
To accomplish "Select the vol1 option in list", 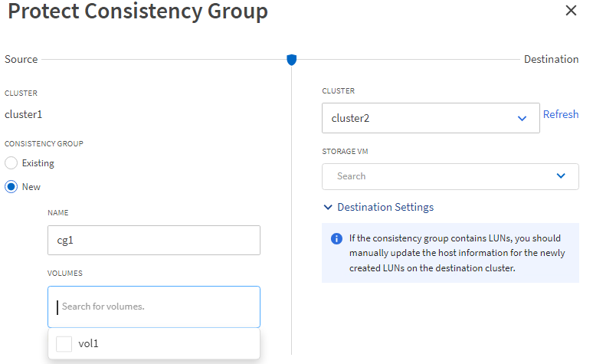I will pos(89,344).
